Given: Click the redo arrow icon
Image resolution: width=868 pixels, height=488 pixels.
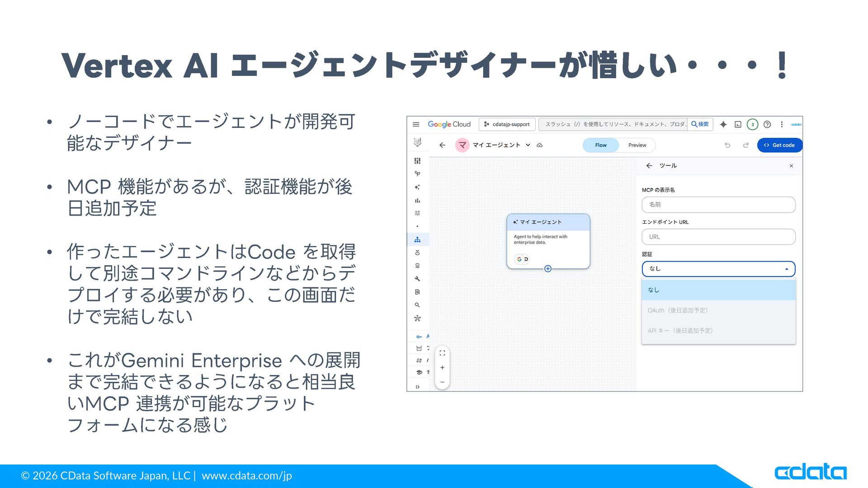Looking at the screenshot, I should [746, 145].
